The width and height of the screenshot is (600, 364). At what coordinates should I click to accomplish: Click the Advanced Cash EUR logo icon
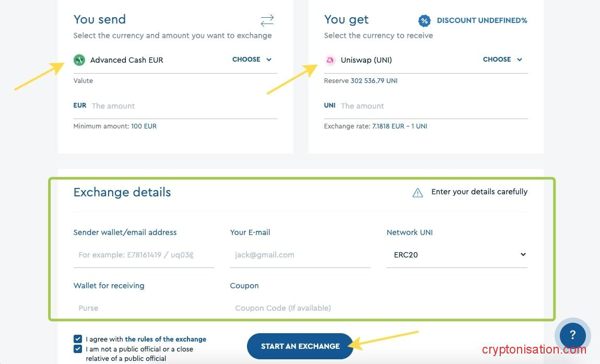[x=79, y=60]
